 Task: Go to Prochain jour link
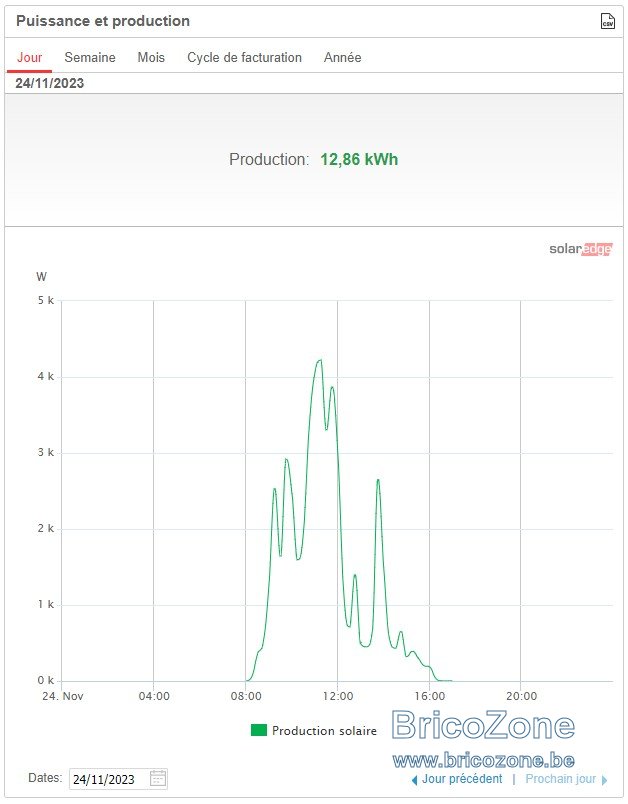560,779
